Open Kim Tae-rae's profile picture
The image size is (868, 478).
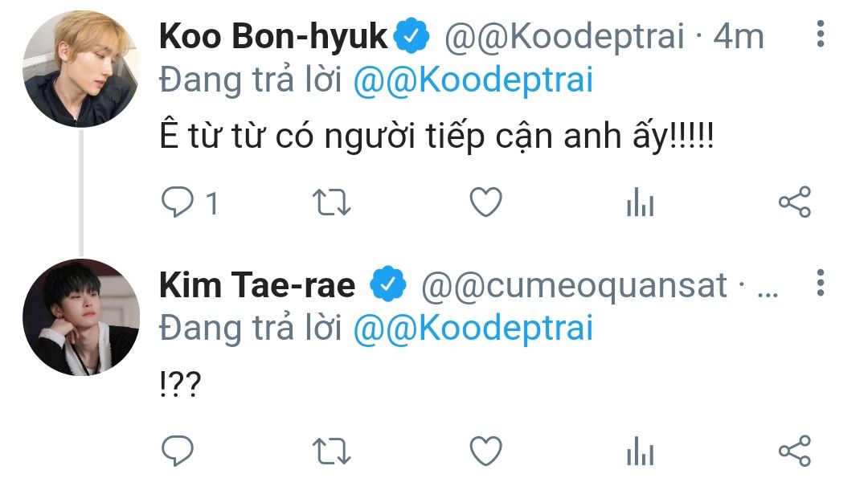pyautogui.click(x=81, y=317)
